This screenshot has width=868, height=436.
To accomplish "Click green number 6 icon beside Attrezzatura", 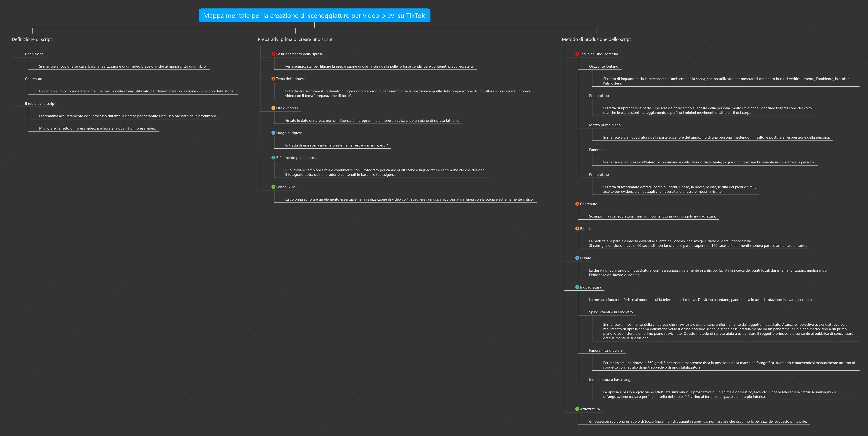I will pyautogui.click(x=577, y=409).
